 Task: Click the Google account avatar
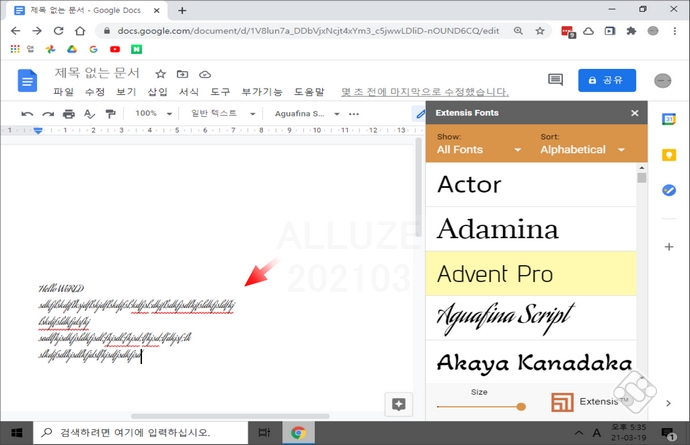pyautogui.click(x=662, y=81)
